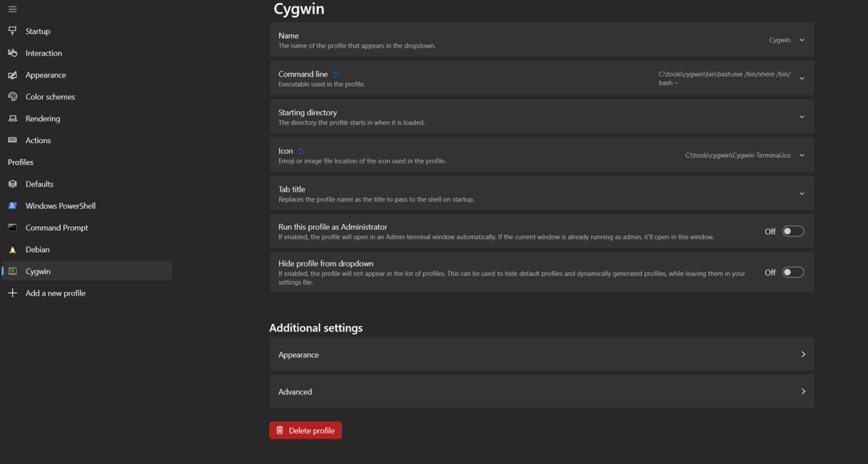The height and width of the screenshot is (464, 868).
Task: Select Actions in the sidebar
Action: pos(87,140)
